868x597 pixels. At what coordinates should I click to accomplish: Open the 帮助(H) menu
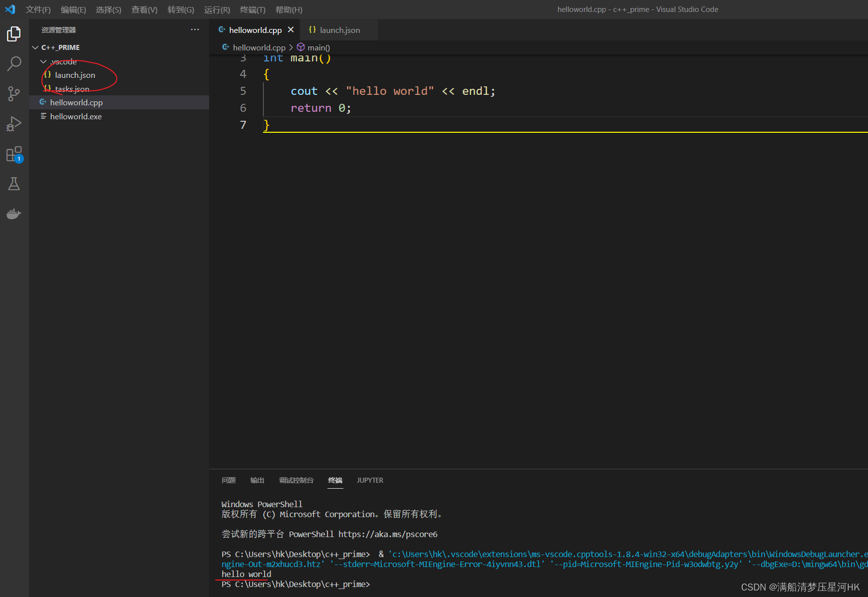click(x=289, y=9)
